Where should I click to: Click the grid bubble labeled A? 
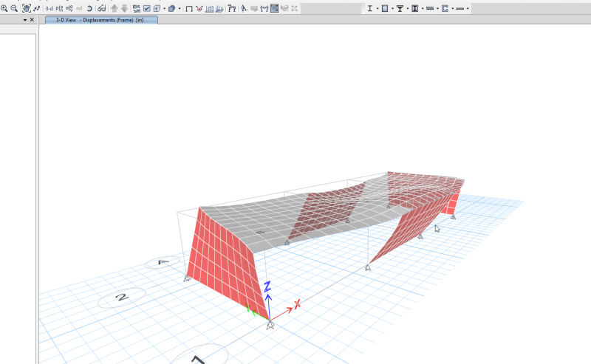[x=163, y=262]
